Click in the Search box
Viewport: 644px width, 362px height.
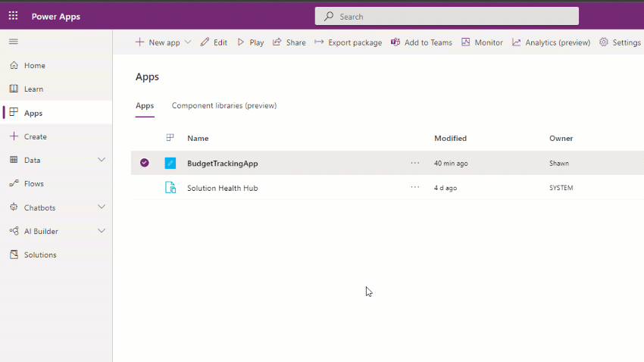point(447,16)
